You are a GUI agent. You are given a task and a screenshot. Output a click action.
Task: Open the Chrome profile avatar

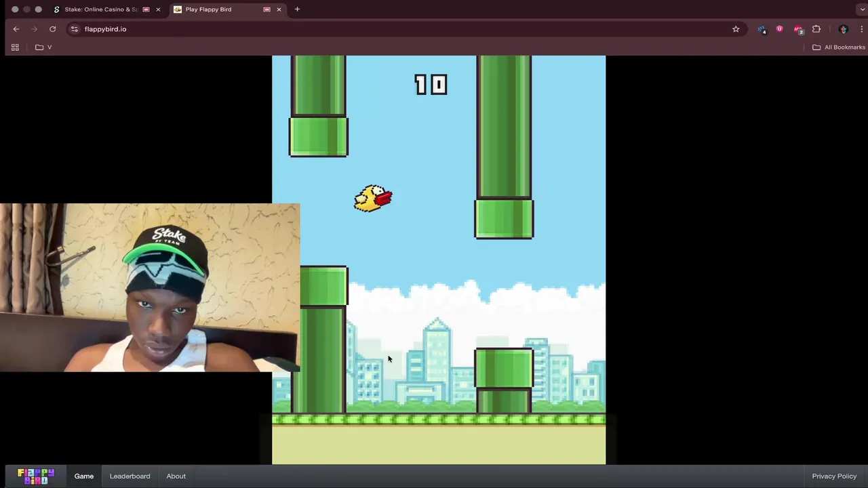coord(844,29)
